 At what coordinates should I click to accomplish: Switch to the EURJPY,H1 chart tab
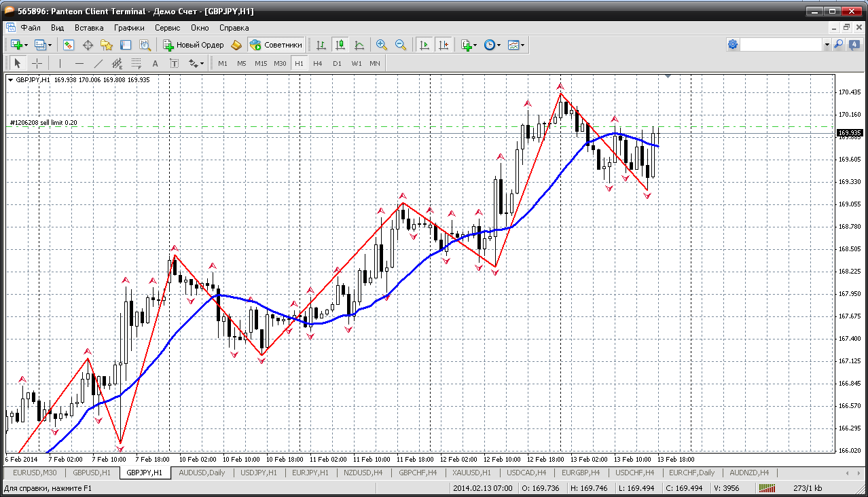[308, 473]
